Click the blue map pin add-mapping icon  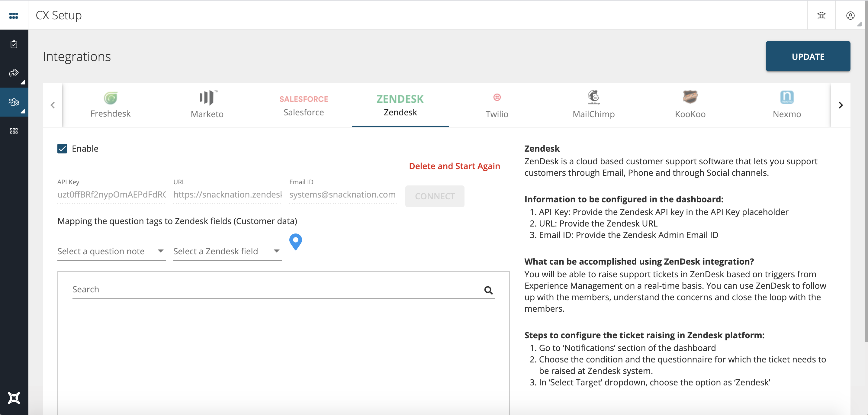pyautogui.click(x=295, y=242)
